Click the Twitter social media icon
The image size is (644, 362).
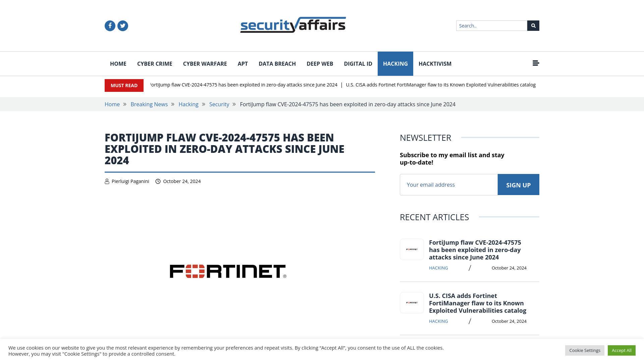pyautogui.click(x=122, y=25)
